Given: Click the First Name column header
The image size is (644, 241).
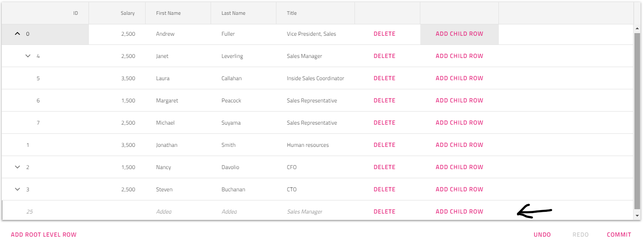Looking at the screenshot, I should coord(168,13).
